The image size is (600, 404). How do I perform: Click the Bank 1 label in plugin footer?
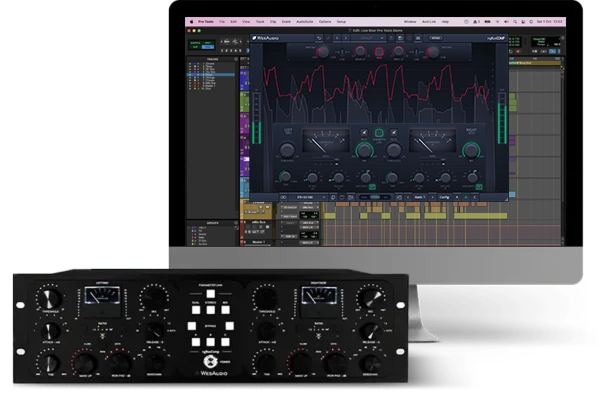420,197
